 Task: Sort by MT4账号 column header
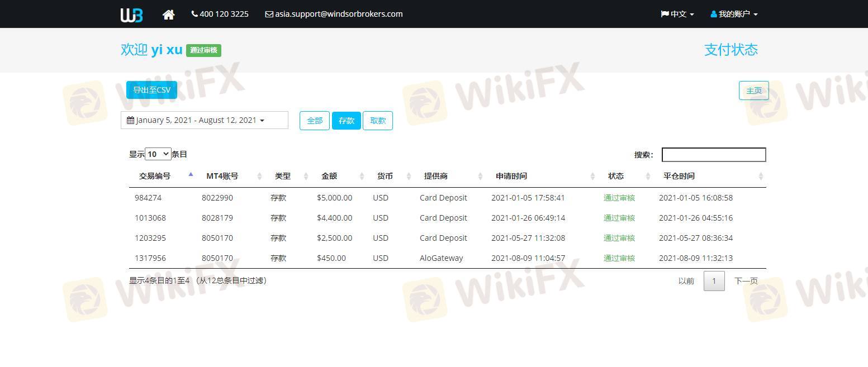[x=222, y=176]
